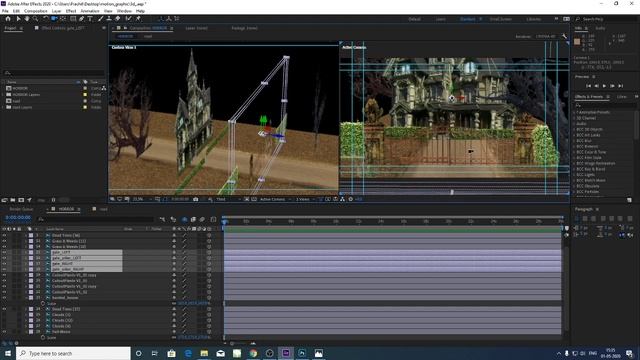This screenshot has height=360, width=640.
Task: Click composition mini-flowchart icon in timeline
Action: coord(162,220)
